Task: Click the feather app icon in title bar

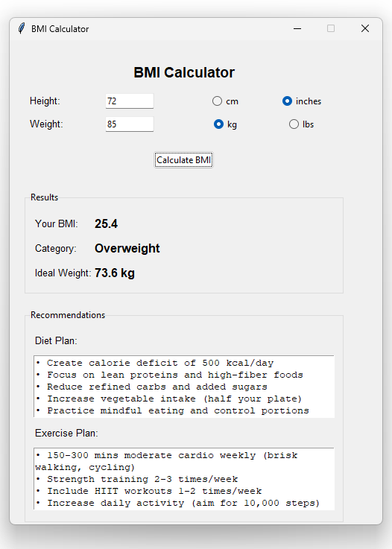Action: (x=22, y=28)
